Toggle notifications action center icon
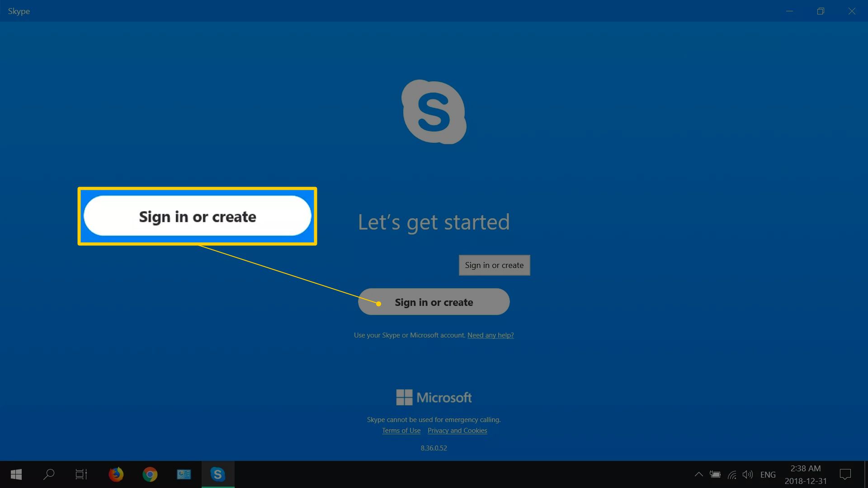This screenshot has width=868, height=488. click(846, 474)
